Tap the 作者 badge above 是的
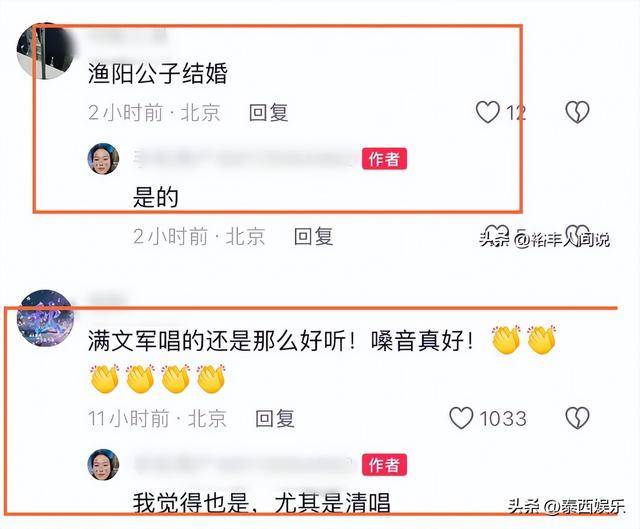Viewport: 640px width, 529px height. click(384, 159)
